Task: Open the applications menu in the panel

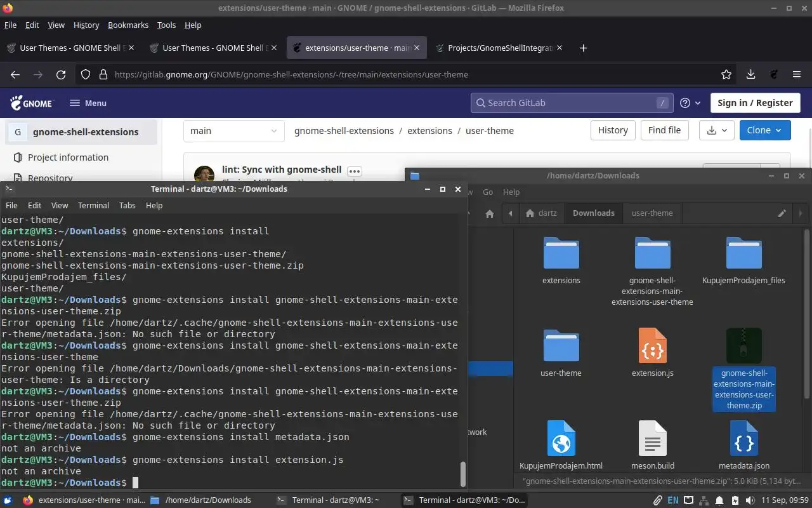Action: 7,500
